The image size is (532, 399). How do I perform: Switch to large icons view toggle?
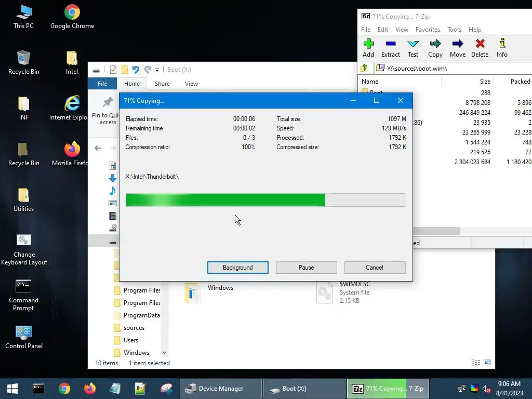point(487,362)
